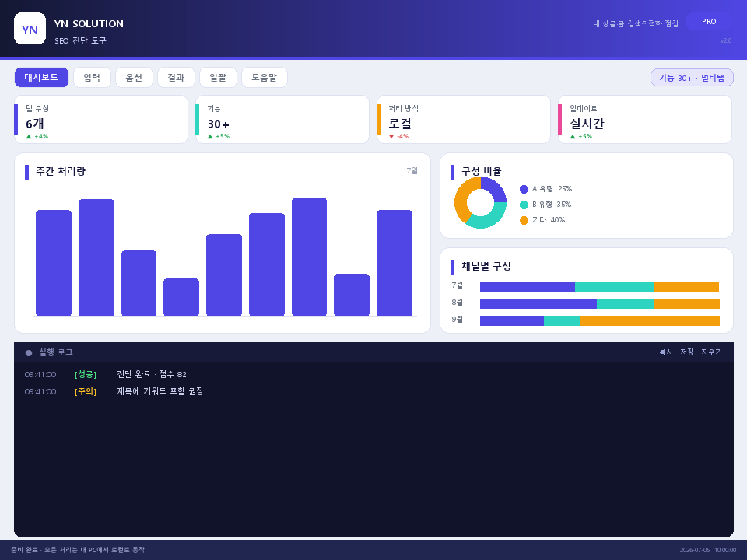Click the donut chart in 구성 비율
This screenshot has height=560, width=747.
480,202
